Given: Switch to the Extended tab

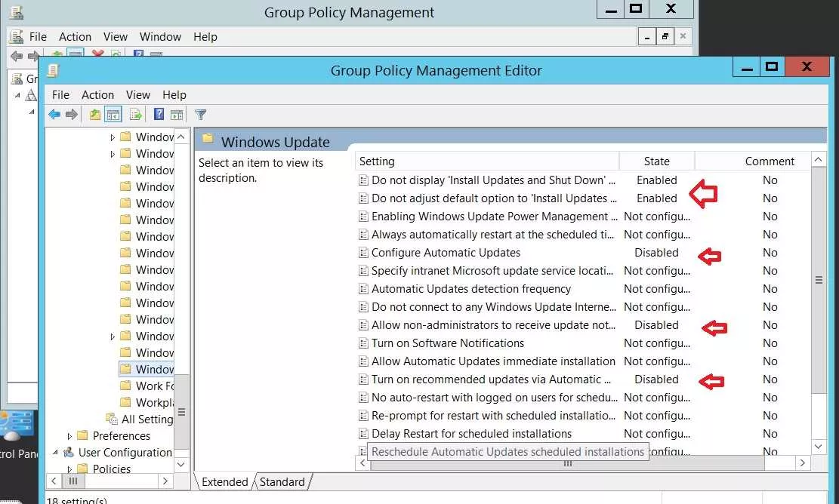Looking at the screenshot, I should (x=225, y=481).
